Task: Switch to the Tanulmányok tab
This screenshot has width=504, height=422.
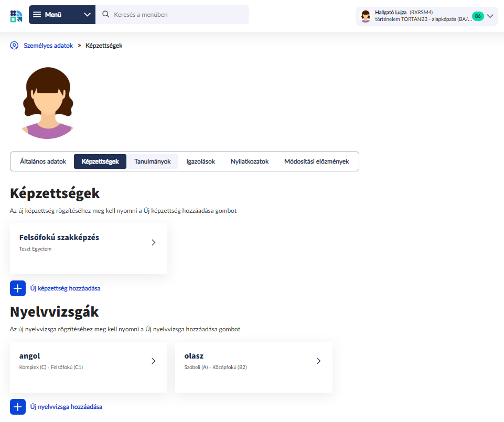Action: tap(153, 161)
